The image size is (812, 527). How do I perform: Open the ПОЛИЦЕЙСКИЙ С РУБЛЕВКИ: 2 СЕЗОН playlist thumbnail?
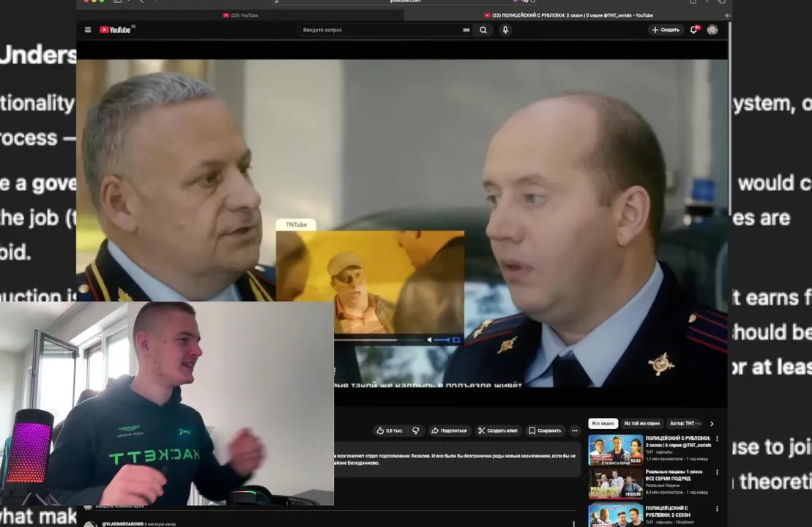point(615,515)
